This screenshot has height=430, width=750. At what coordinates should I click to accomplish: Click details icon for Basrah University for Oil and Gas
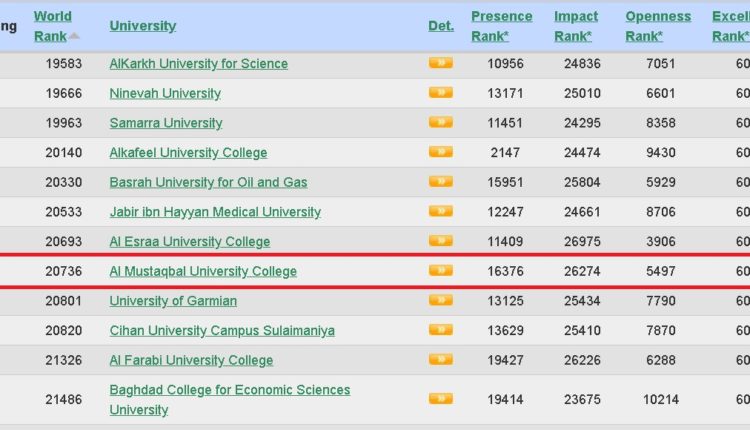tap(440, 182)
